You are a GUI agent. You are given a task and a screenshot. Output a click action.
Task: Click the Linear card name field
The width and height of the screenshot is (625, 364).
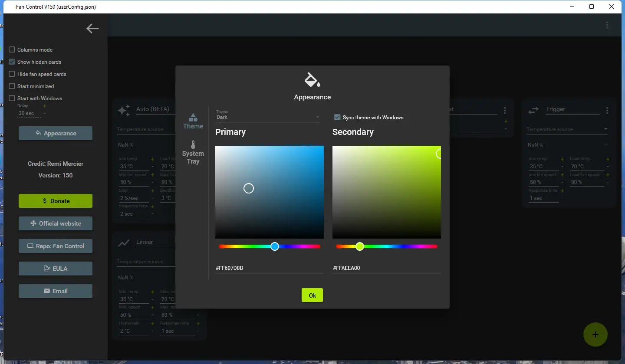point(155,242)
